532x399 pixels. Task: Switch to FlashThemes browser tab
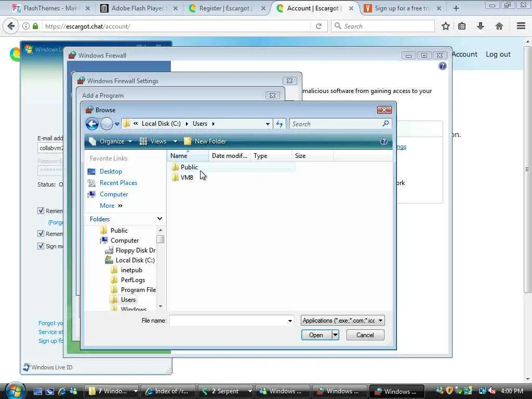coord(51,8)
